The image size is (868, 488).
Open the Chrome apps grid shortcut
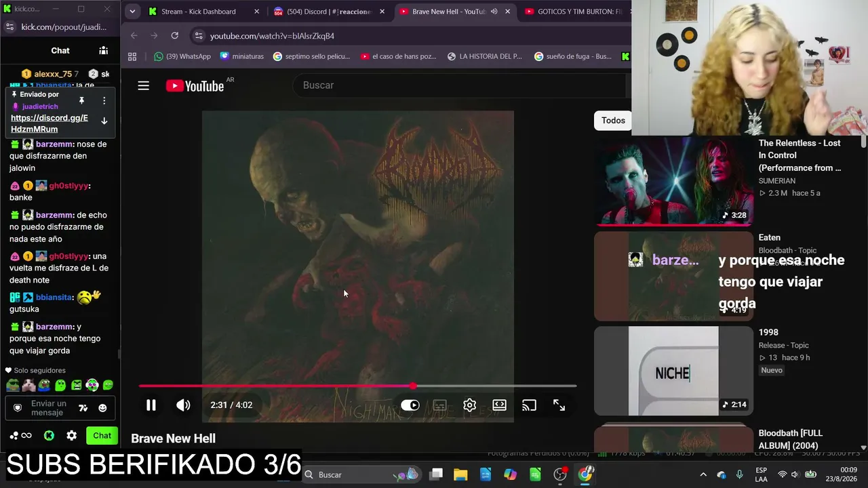pyautogui.click(x=132, y=56)
